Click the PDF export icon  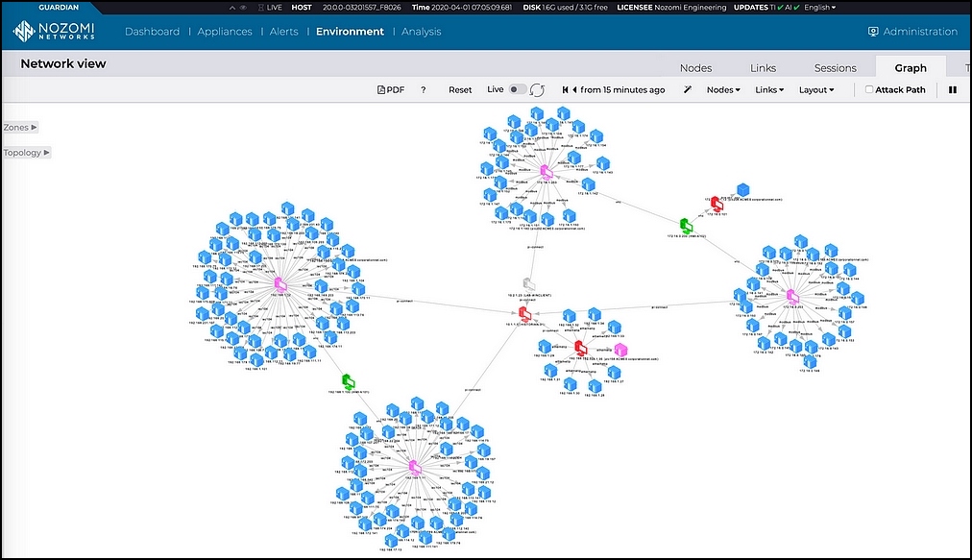[x=391, y=90]
